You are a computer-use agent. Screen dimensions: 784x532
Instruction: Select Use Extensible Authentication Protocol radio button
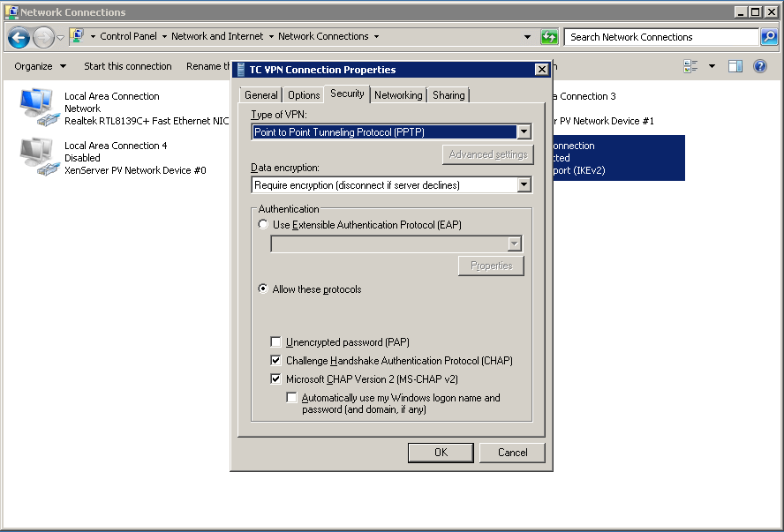coord(263,225)
